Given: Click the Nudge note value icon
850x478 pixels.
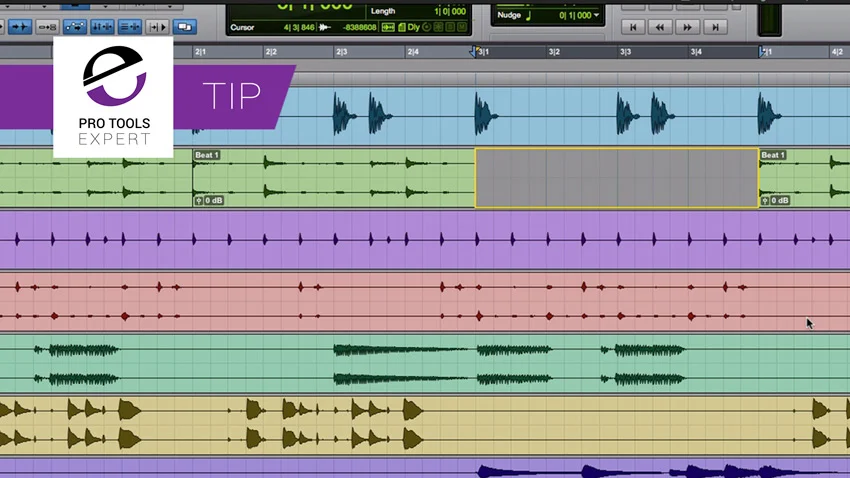Looking at the screenshot, I should (529, 16).
